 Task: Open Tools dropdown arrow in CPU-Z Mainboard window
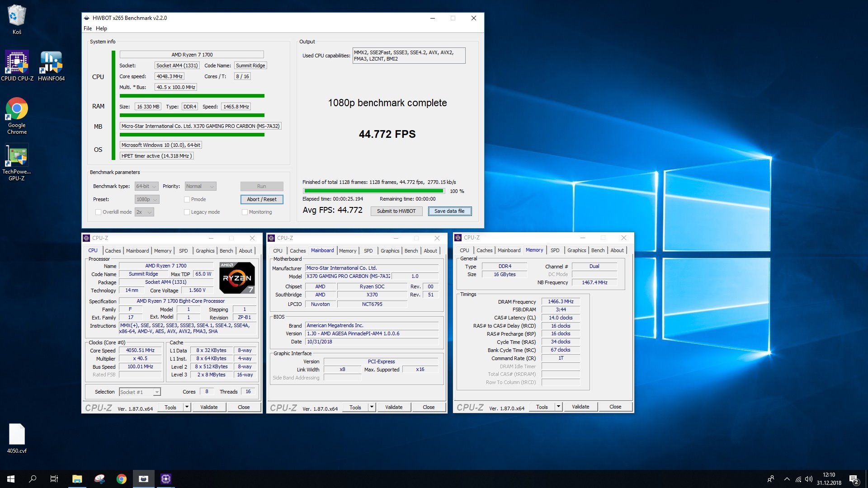(372, 407)
